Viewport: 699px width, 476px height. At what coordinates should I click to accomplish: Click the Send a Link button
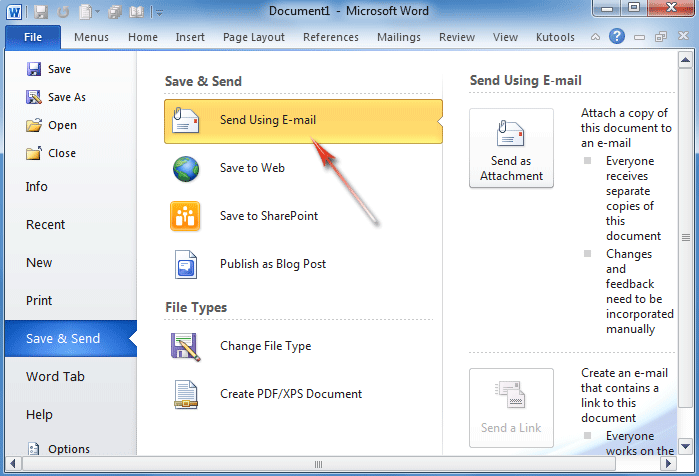tap(511, 407)
